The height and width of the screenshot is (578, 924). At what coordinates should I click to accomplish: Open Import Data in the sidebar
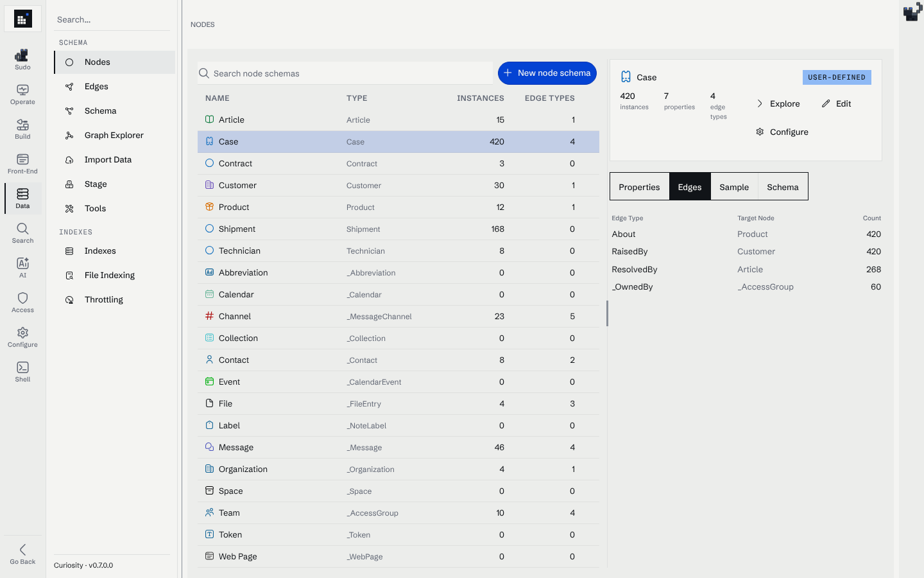[x=114, y=160]
